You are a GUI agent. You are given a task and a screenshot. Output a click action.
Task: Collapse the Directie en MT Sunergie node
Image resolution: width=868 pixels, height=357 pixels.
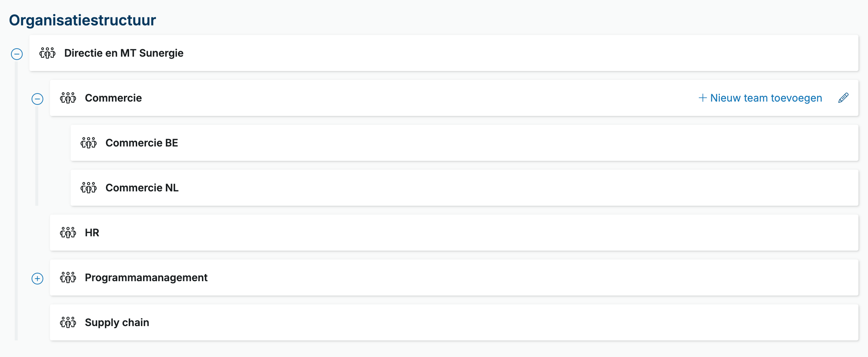pos(17,54)
